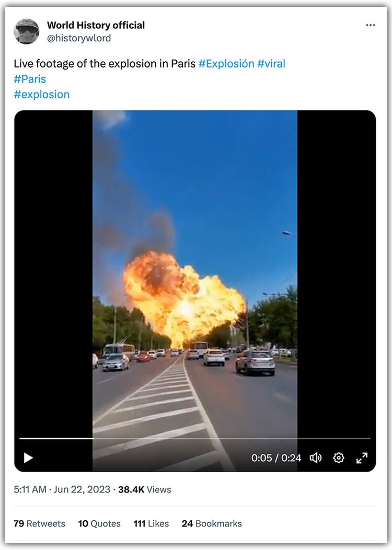
Task: Click the World History official name
Action: tap(96, 25)
